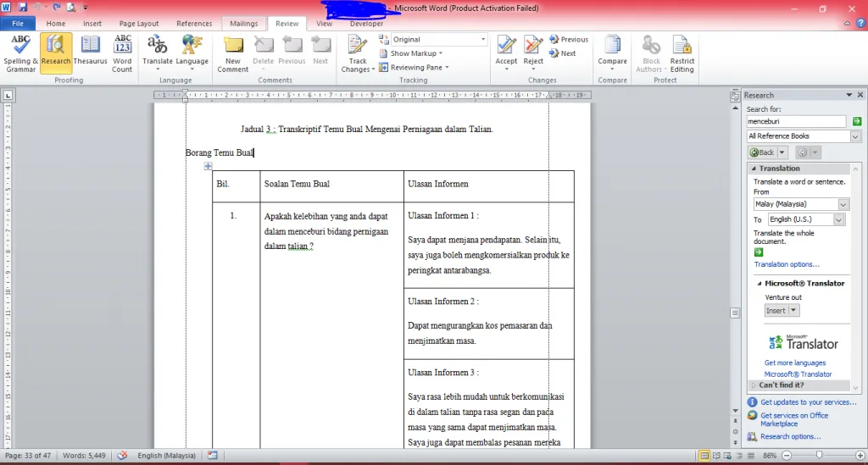Reject the current change
868x465 pixels.
(x=533, y=53)
